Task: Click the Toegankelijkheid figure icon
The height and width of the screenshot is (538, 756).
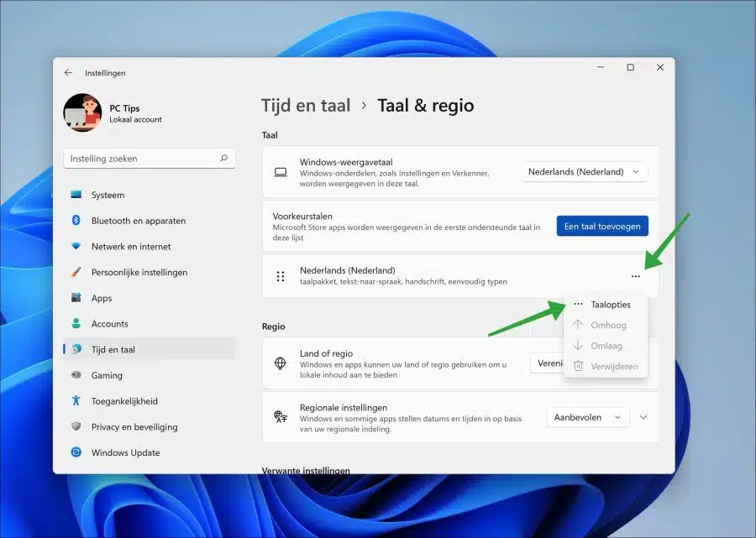Action: tap(76, 400)
